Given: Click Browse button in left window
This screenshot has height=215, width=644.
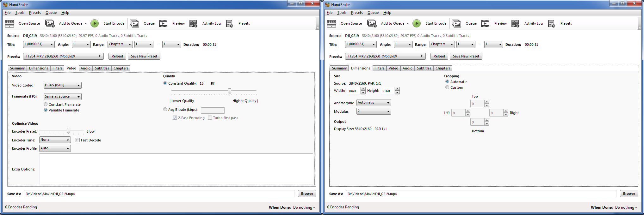Looking at the screenshot, I should coord(307,194).
